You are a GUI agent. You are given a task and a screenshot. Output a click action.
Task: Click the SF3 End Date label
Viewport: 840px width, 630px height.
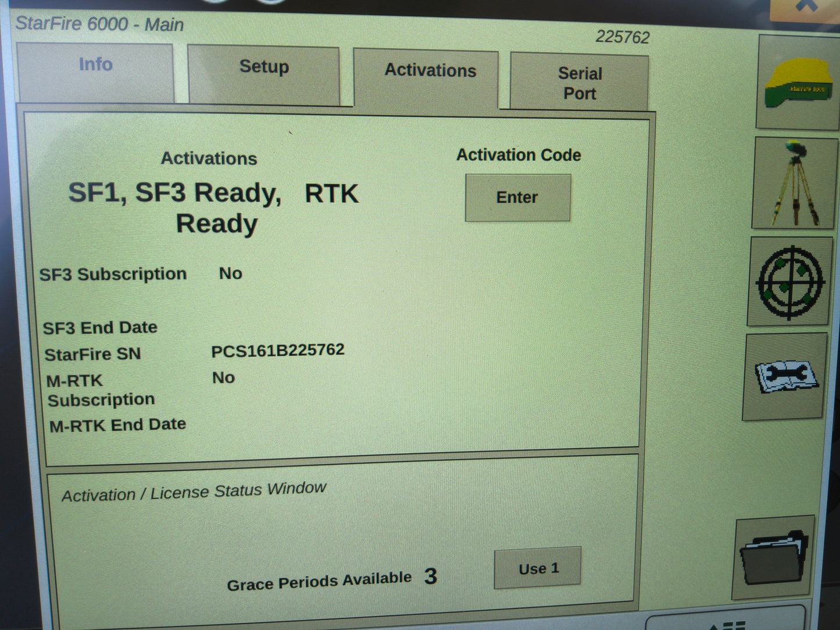[x=100, y=328]
